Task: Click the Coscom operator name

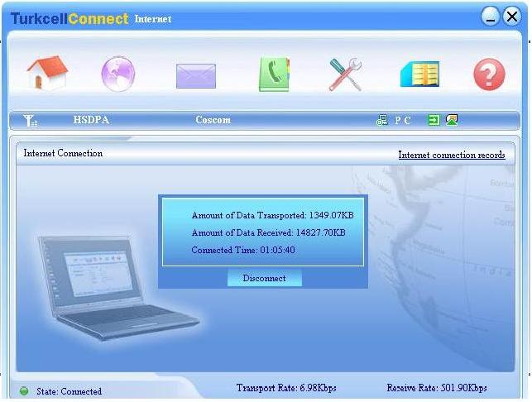Action: [213, 120]
